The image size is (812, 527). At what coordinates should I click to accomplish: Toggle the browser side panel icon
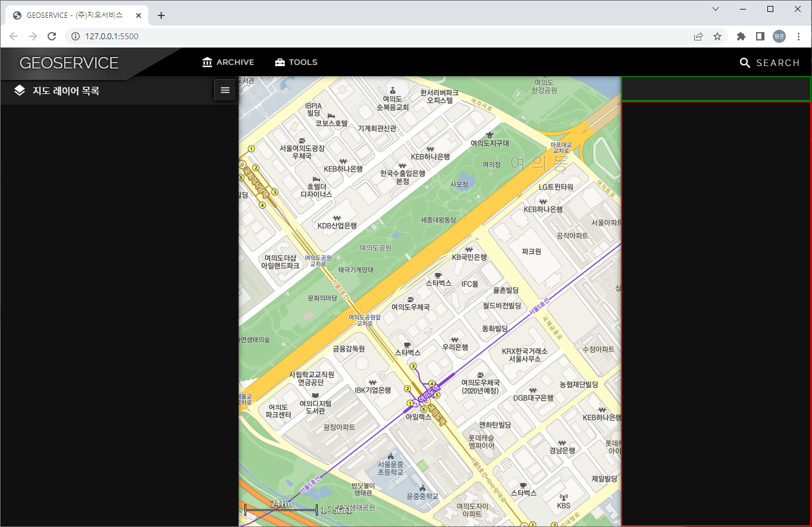(760, 36)
